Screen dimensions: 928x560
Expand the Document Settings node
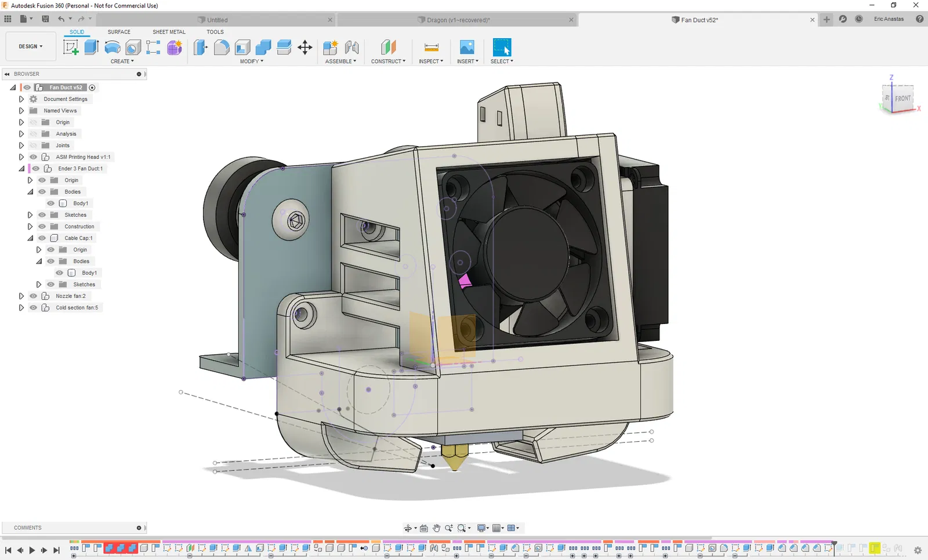click(21, 99)
